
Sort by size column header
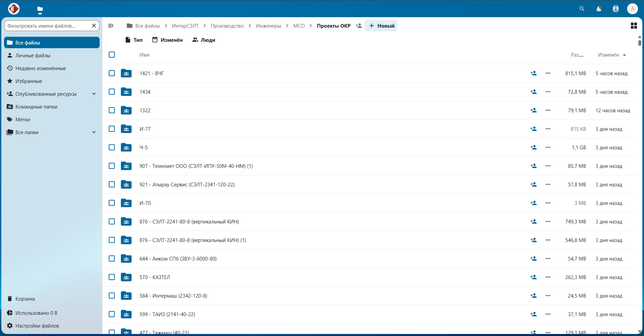[x=577, y=55]
